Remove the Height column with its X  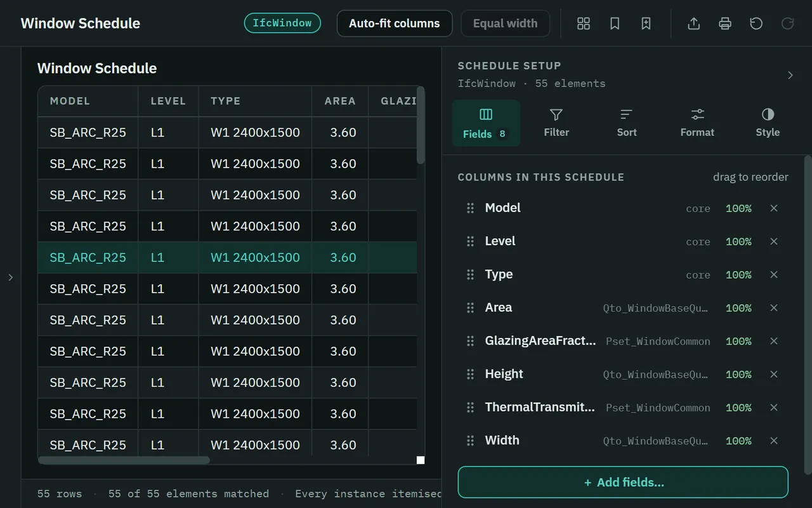click(774, 374)
